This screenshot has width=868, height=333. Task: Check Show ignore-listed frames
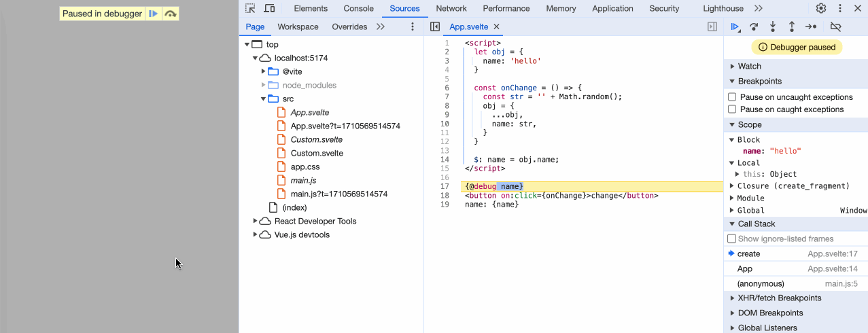point(732,239)
